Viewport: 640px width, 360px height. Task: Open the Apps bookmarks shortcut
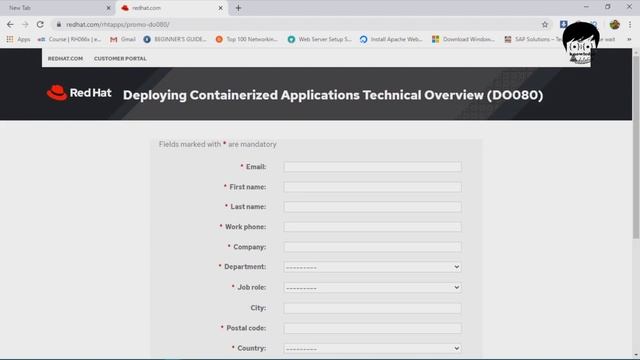tap(18, 39)
